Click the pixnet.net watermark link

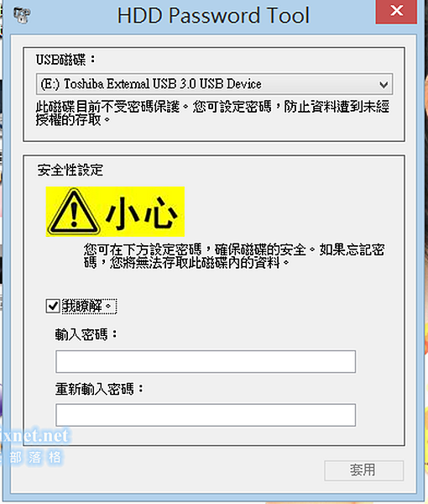pyautogui.click(x=34, y=435)
